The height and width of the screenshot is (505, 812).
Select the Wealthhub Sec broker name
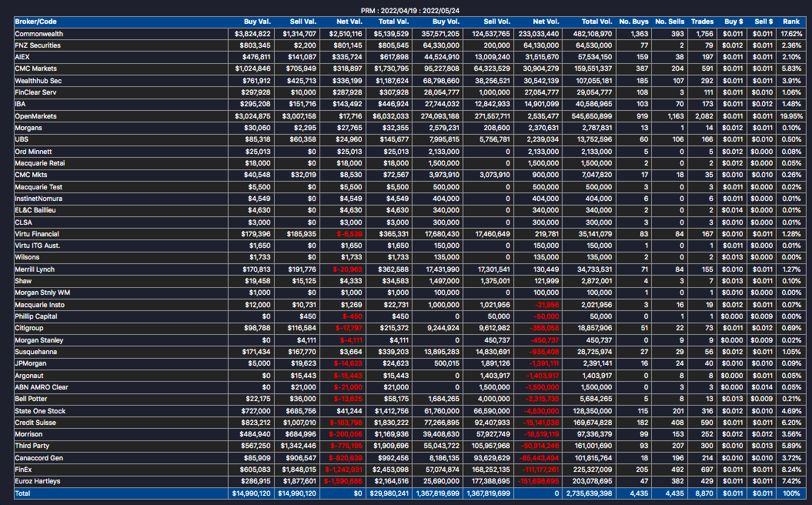point(38,81)
